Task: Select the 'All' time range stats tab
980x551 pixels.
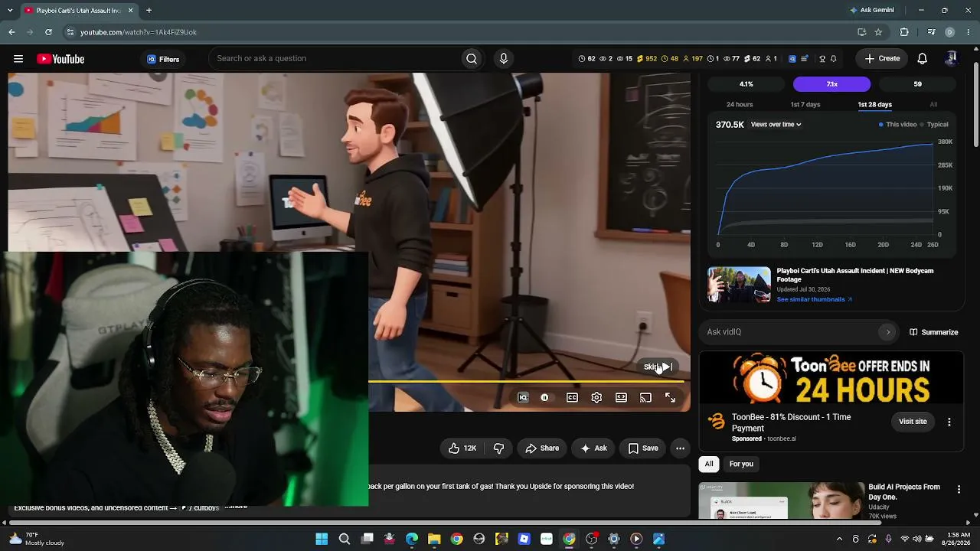Action: [933, 105]
